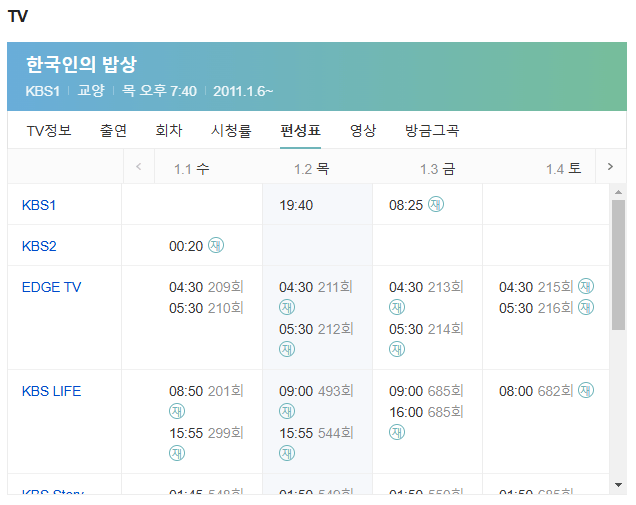The height and width of the screenshot is (505, 636).
Task: Click KBS LIFE 09:00 685회 entry
Action: point(426,391)
